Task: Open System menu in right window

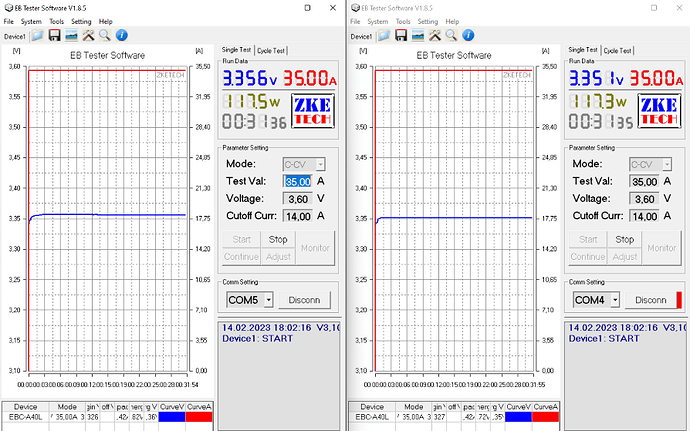Action: (x=378, y=22)
